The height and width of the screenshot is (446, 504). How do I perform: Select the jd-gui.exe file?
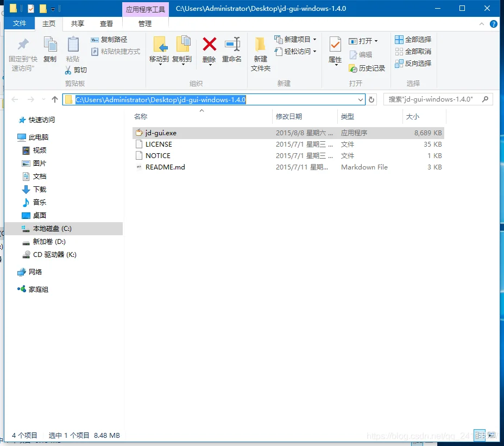pos(288,133)
